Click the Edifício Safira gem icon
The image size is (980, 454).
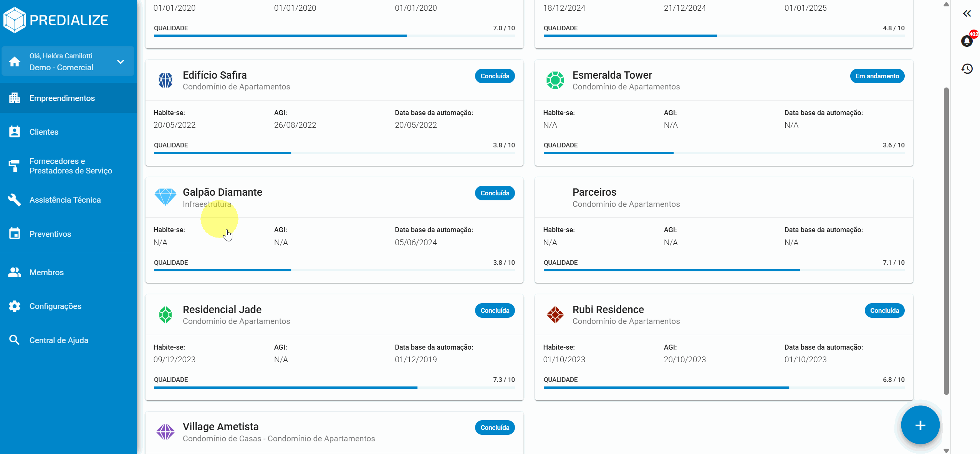point(166,80)
